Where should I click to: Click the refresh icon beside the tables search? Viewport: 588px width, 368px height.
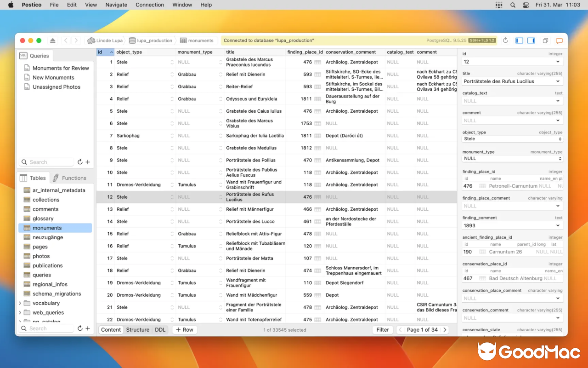pos(79,328)
